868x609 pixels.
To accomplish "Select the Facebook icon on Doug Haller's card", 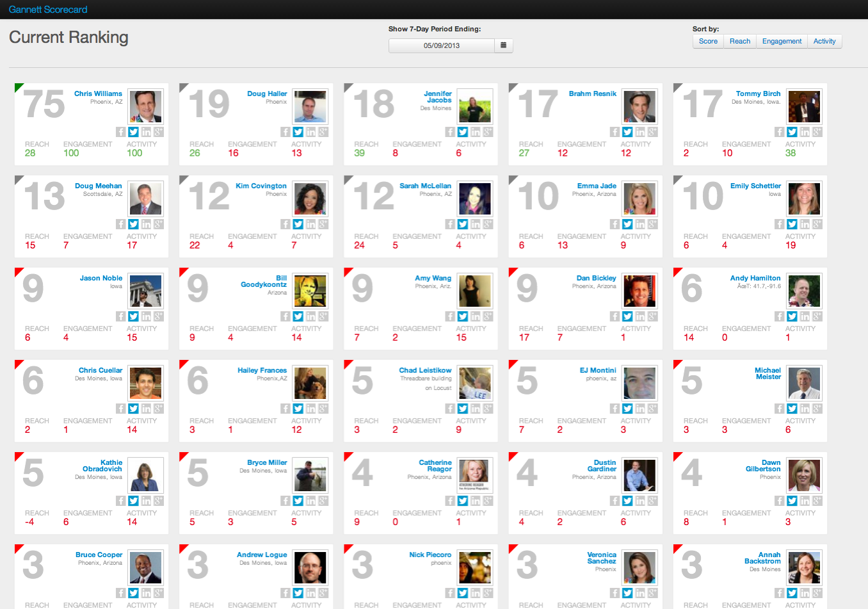I will tap(285, 132).
